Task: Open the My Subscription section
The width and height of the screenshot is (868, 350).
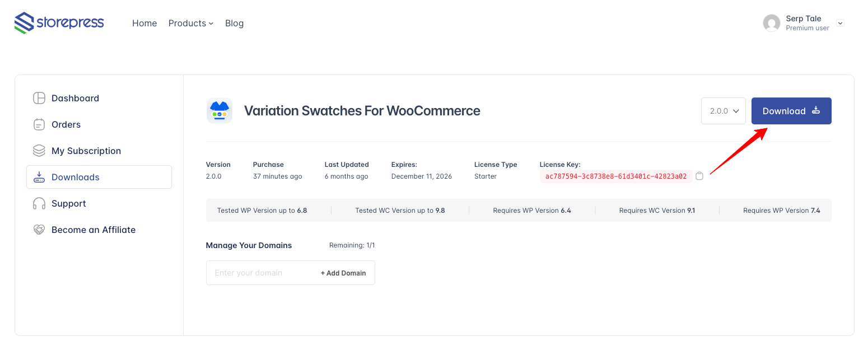Action: pyautogui.click(x=86, y=151)
